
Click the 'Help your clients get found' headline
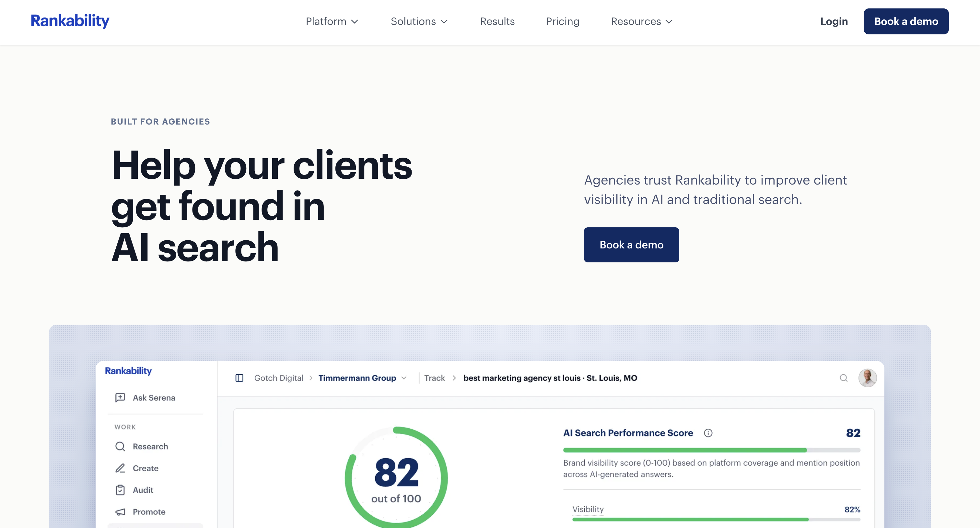pos(262,206)
